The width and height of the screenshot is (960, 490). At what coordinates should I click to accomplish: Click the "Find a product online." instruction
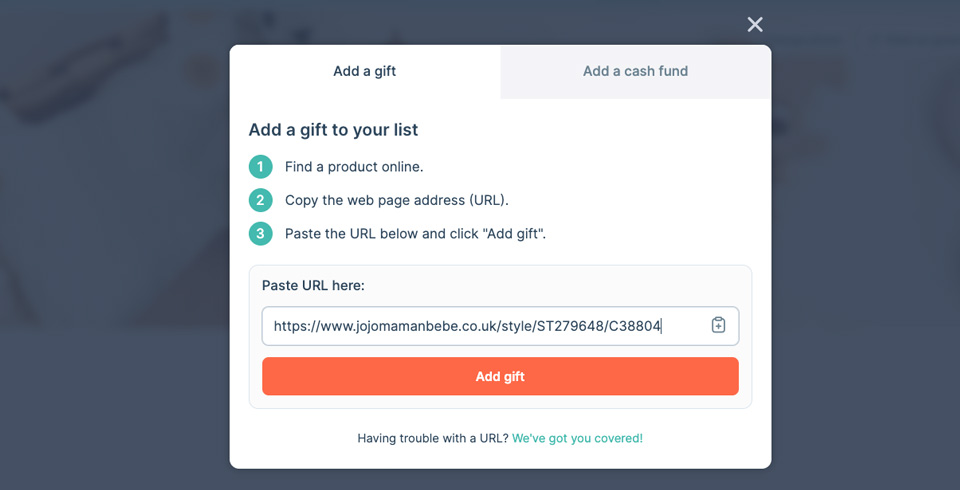coord(354,167)
